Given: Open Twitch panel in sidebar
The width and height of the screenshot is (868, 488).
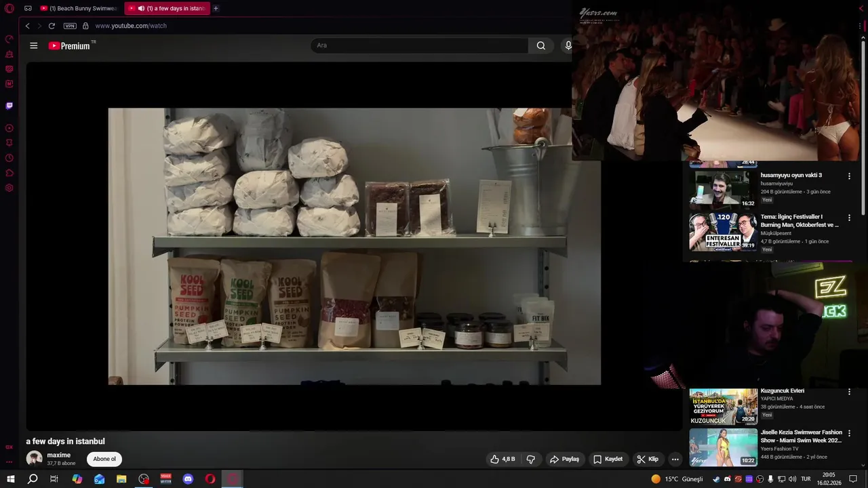Looking at the screenshot, I should (x=9, y=106).
